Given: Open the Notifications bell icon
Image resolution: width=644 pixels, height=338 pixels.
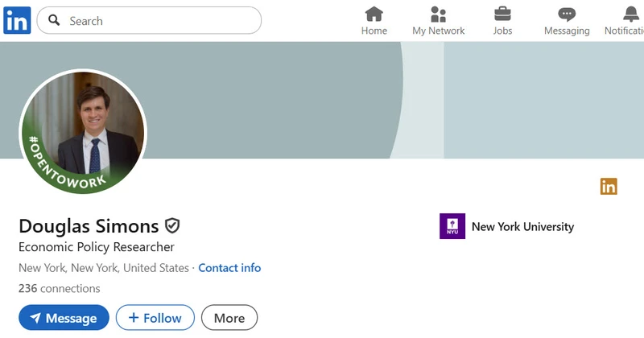Looking at the screenshot, I should pyautogui.click(x=631, y=14).
